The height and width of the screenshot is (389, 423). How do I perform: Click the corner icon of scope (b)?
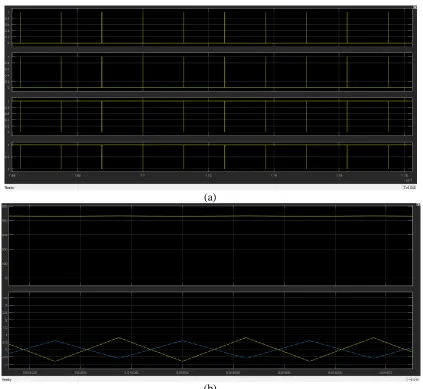click(419, 205)
